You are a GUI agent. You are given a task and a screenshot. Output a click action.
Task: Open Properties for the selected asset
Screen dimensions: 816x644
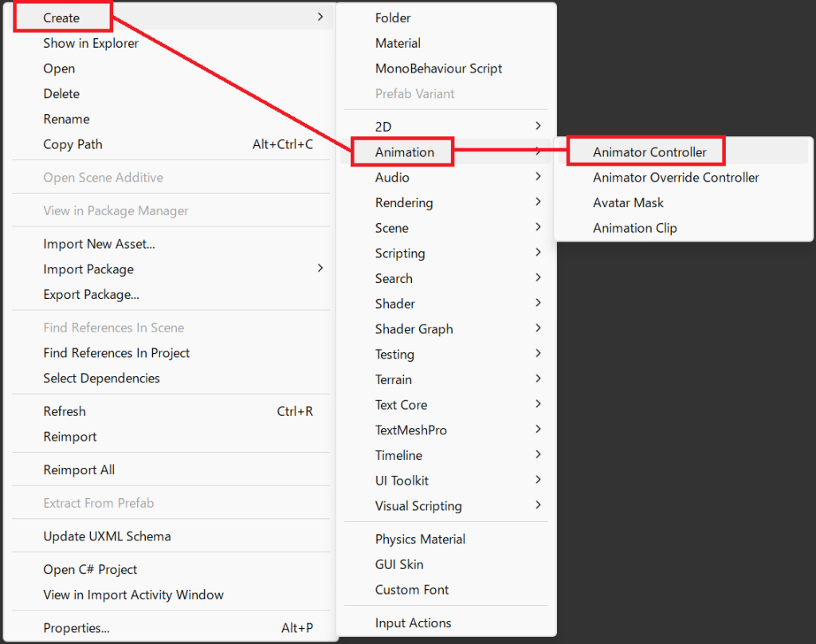76,628
